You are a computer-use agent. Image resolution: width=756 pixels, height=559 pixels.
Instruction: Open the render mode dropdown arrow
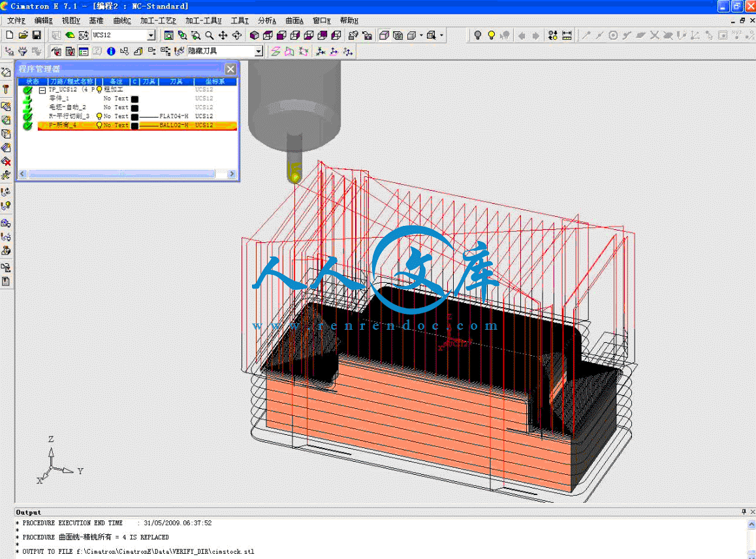point(421,35)
